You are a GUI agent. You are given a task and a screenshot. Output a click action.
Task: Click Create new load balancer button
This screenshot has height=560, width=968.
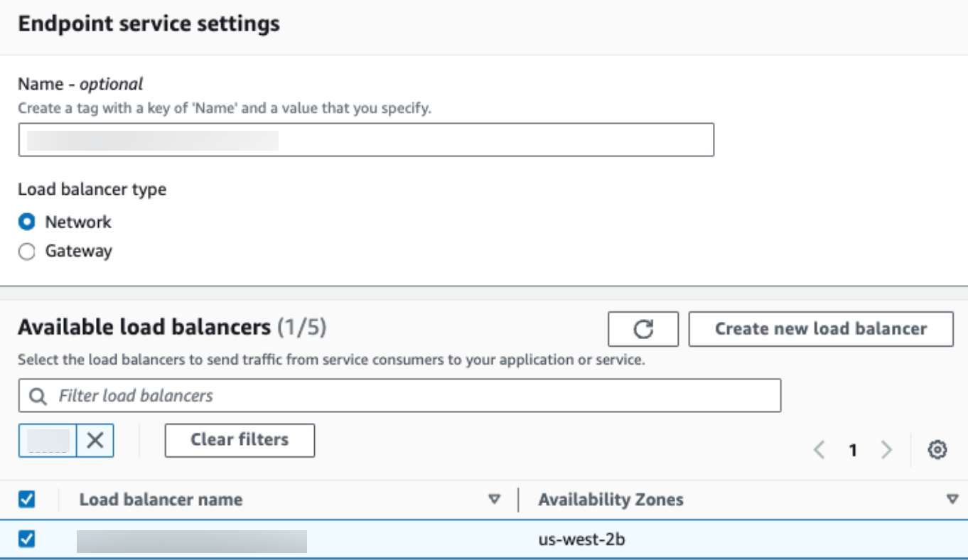821,329
